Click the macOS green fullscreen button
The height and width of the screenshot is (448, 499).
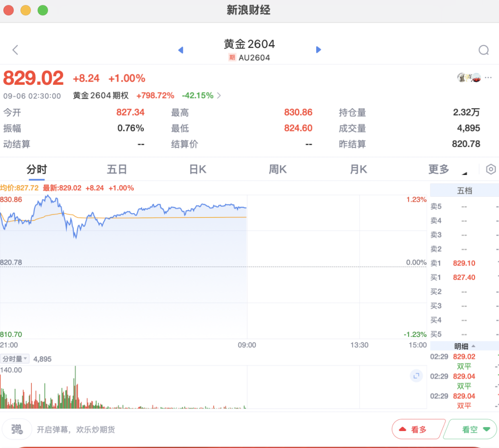click(x=43, y=10)
